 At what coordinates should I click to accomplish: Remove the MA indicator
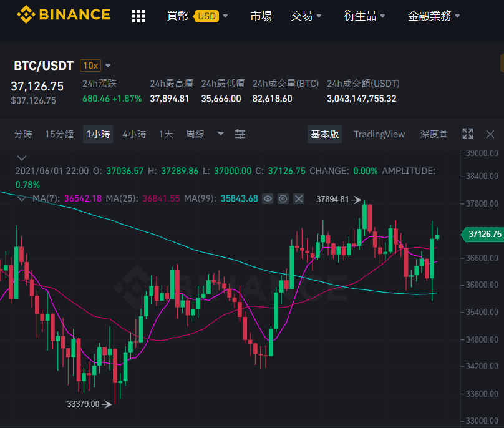coord(299,199)
